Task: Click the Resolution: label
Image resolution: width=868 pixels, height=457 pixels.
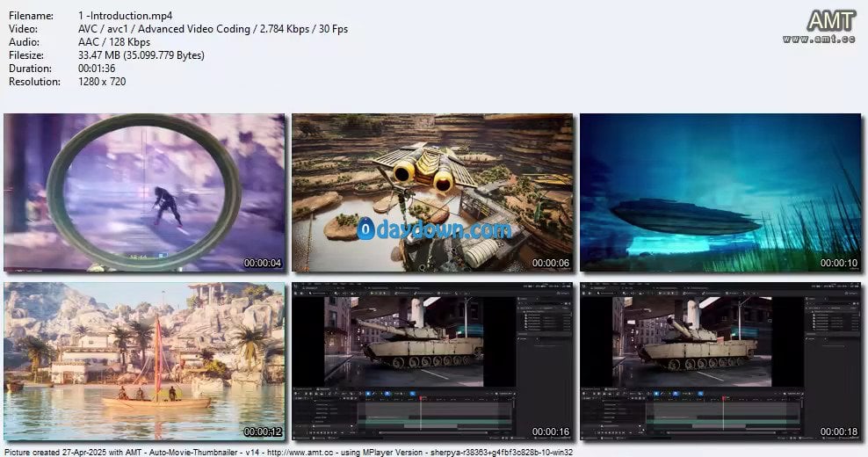Action: 34,82
